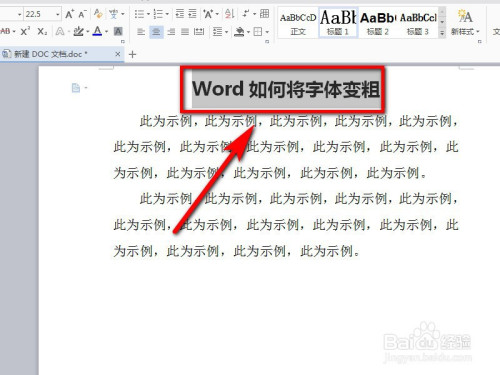The width and height of the screenshot is (500, 375).
Task: Open the phonetic guide (文) tool
Action: coord(113,14)
